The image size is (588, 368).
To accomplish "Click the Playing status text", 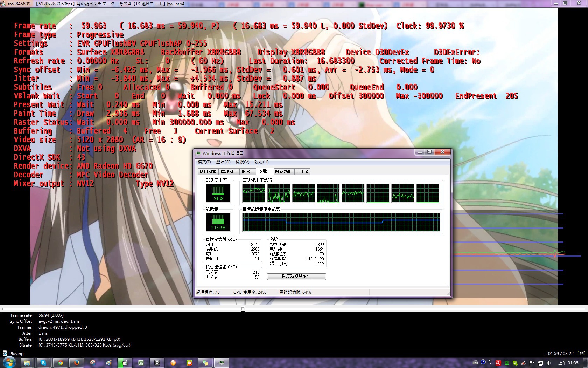I will click(x=16, y=353).
